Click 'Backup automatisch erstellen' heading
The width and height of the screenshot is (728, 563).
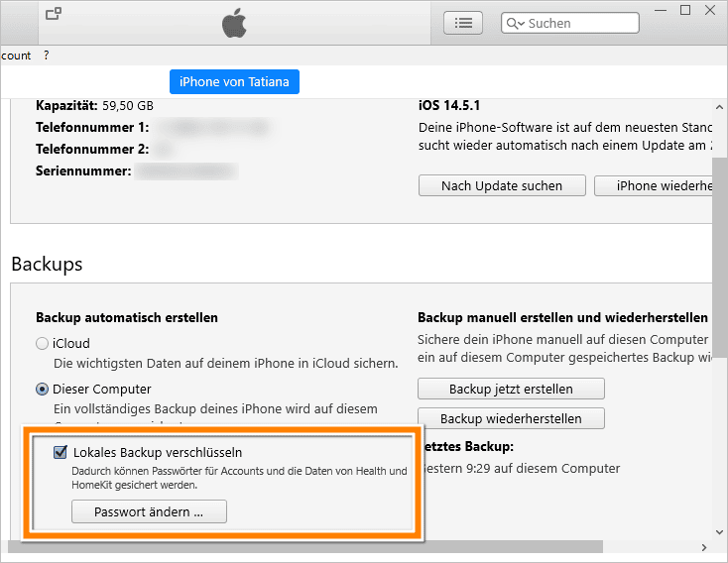[127, 317]
